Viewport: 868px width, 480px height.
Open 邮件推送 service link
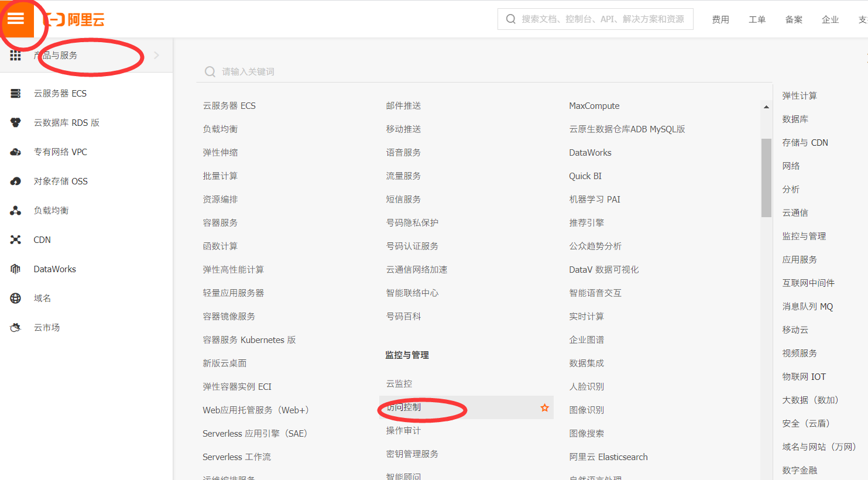point(403,106)
